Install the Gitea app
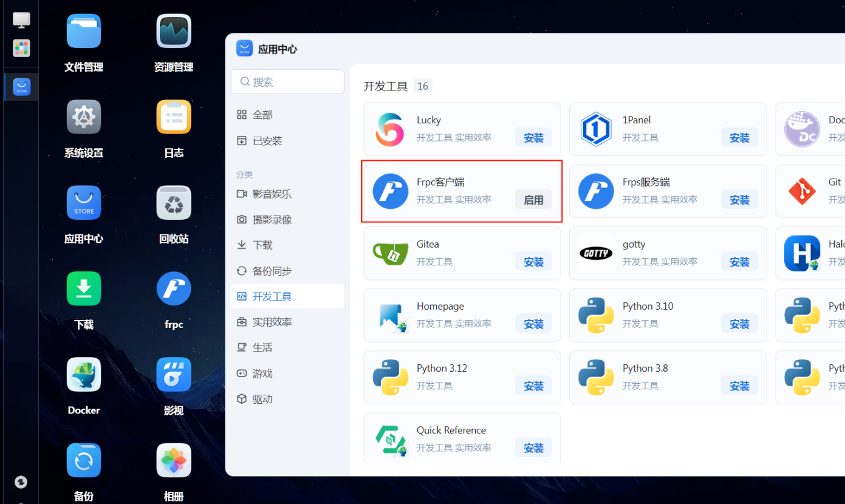 [533, 262]
